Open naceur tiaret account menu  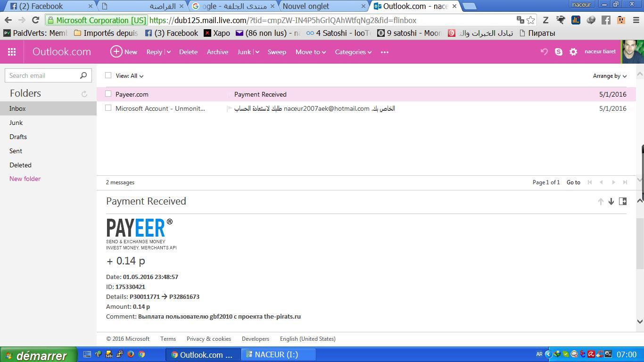pos(600,51)
